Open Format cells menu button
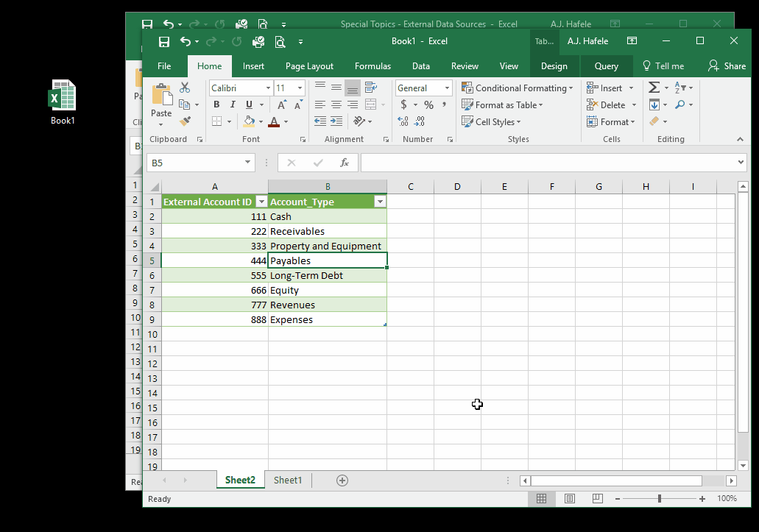The image size is (759, 532). (610, 122)
